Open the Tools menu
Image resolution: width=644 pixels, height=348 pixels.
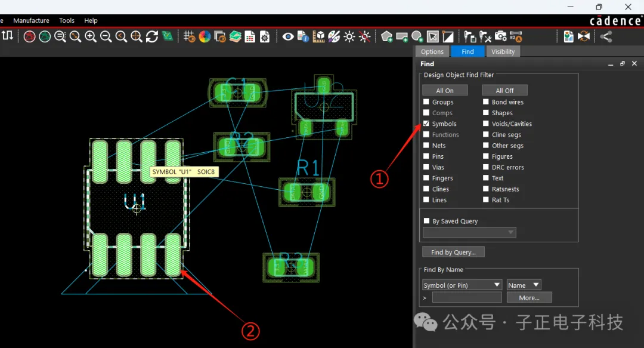click(67, 20)
